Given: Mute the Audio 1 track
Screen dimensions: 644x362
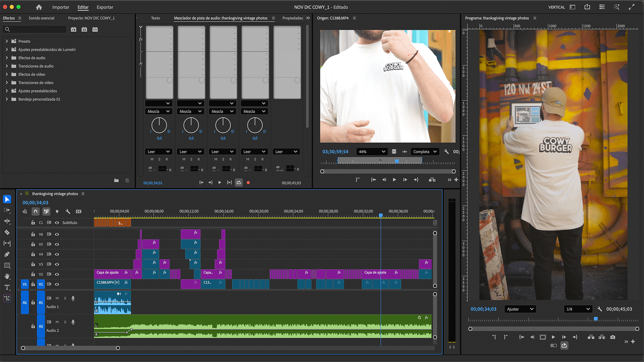Looking at the screenshot, I should tap(57, 298).
